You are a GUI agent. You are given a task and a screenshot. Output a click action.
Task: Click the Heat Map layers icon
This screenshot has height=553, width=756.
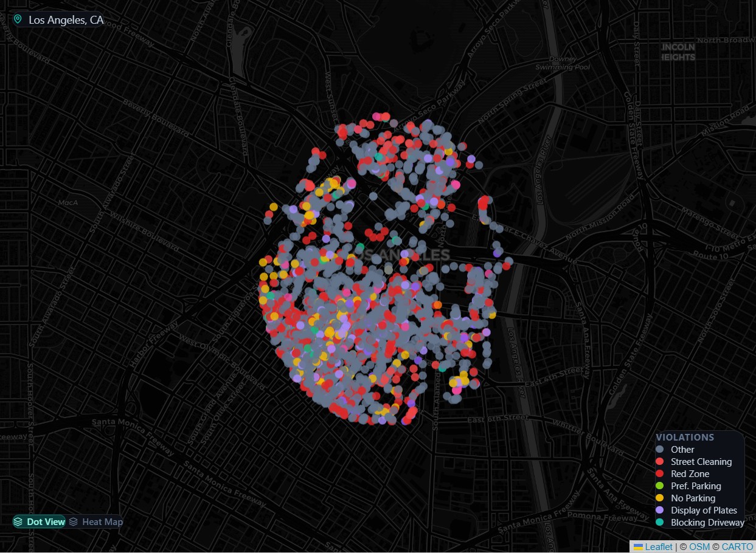[73, 521]
